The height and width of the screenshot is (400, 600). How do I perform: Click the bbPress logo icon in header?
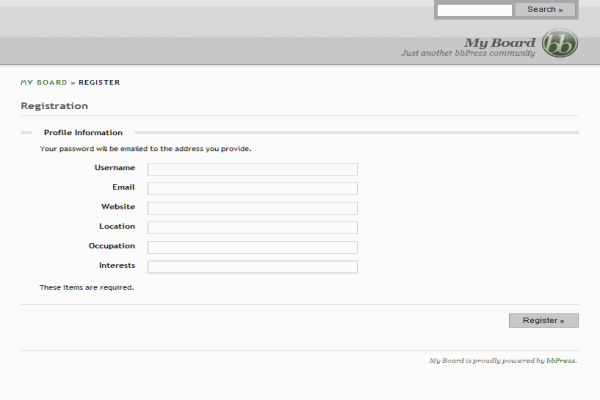559,44
